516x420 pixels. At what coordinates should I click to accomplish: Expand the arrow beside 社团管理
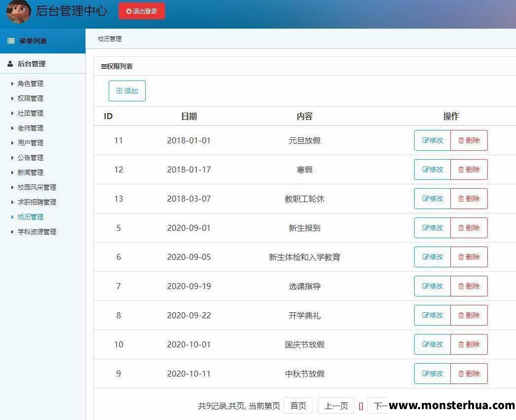[12, 113]
